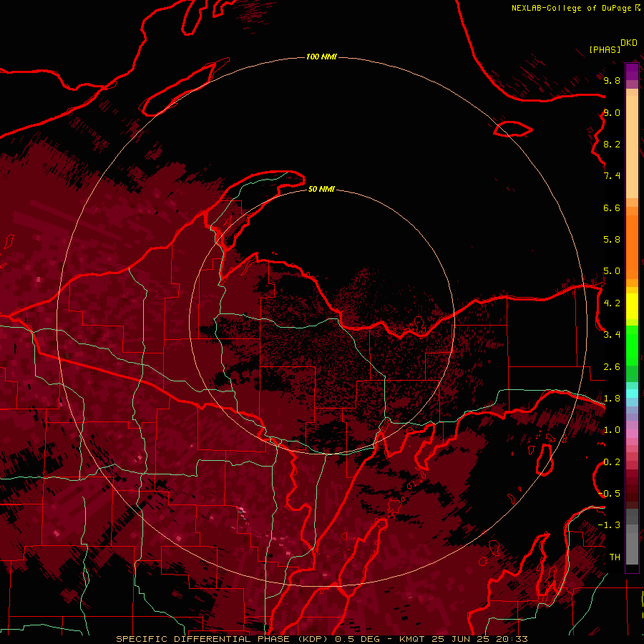Click the 100 NMI range ring label
The width and height of the screenshot is (644, 644).
[321, 57]
